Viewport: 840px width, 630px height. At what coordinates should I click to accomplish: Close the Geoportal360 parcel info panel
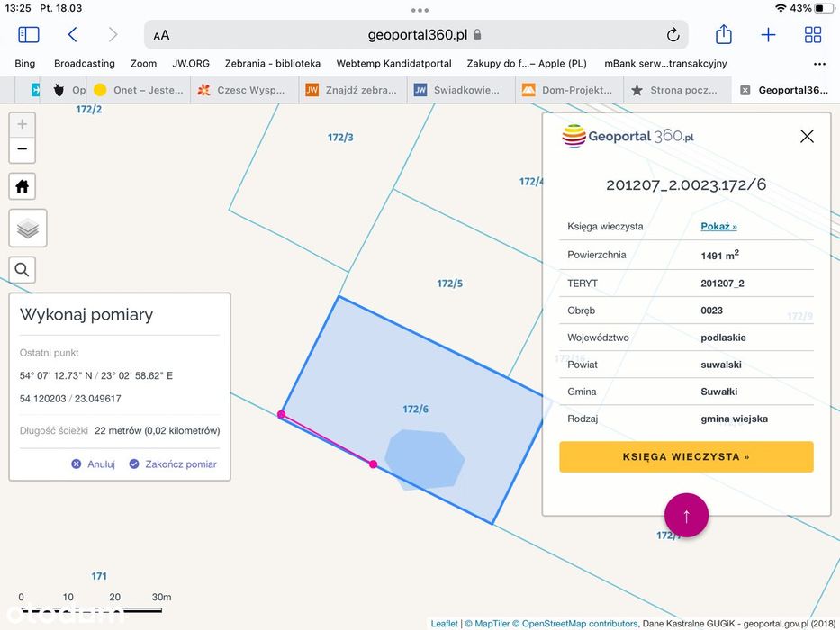coord(807,136)
